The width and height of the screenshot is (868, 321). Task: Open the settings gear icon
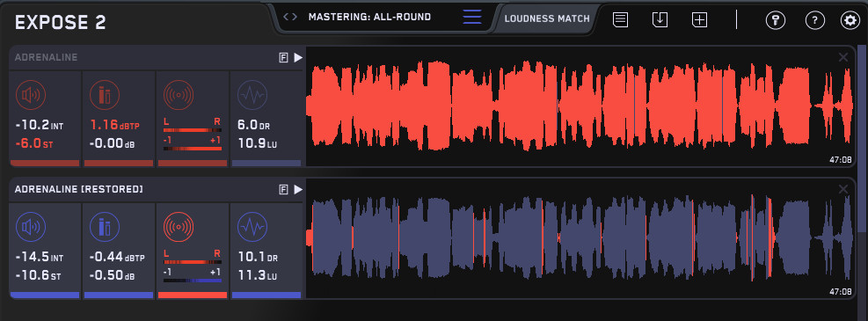pos(850,20)
